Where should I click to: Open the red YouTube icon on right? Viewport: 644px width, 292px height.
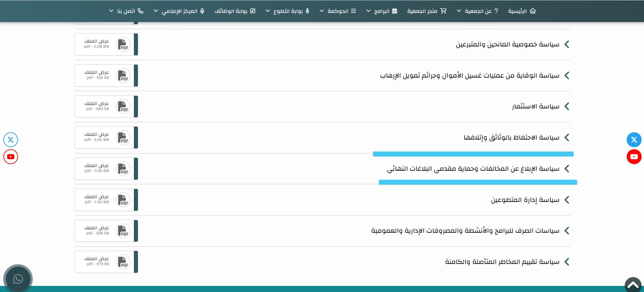tap(634, 157)
